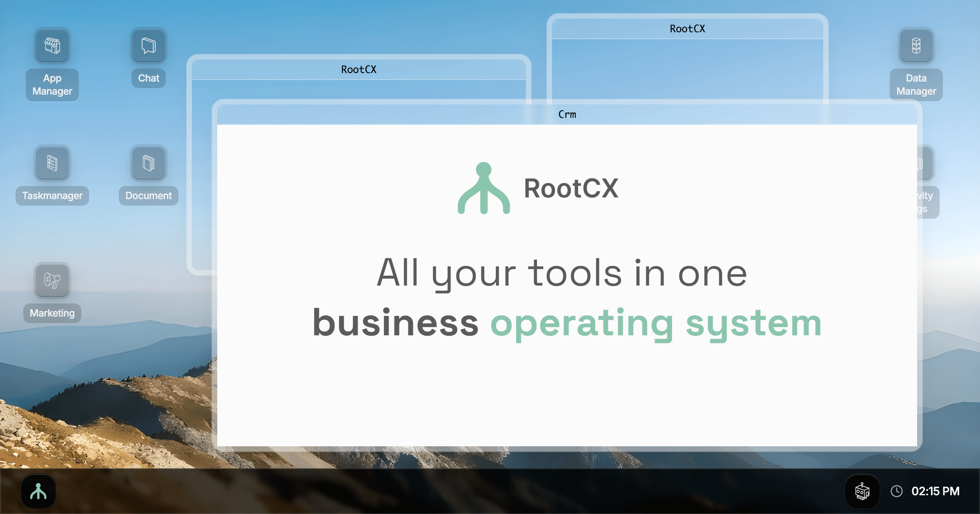
Task: Open the App Manager desktop icon
Action: [x=52, y=46]
